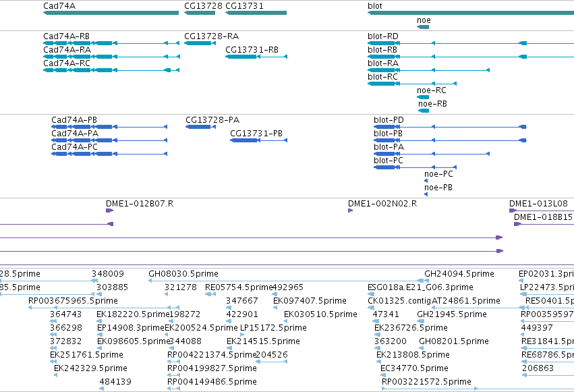Select the DME1-012B07.R clone feature
The height and width of the screenshot is (392, 574).
[x=109, y=211]
